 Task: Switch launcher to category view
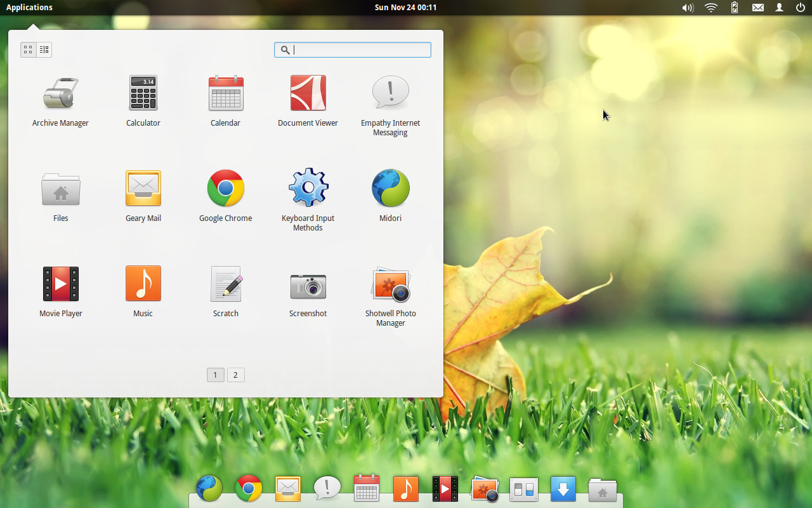(44, 50)
